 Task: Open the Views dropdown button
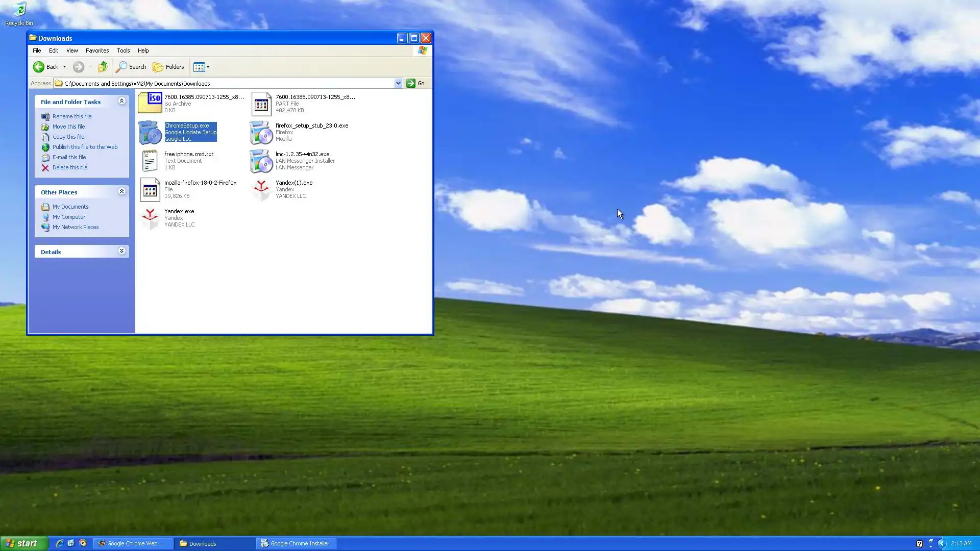click(201, 67)
